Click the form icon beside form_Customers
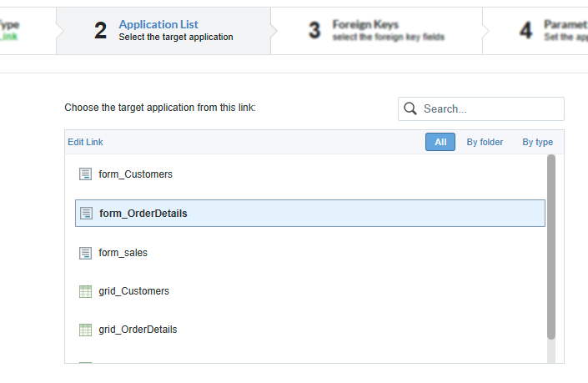This screenshot has height=383, width=588. point(84,174)
